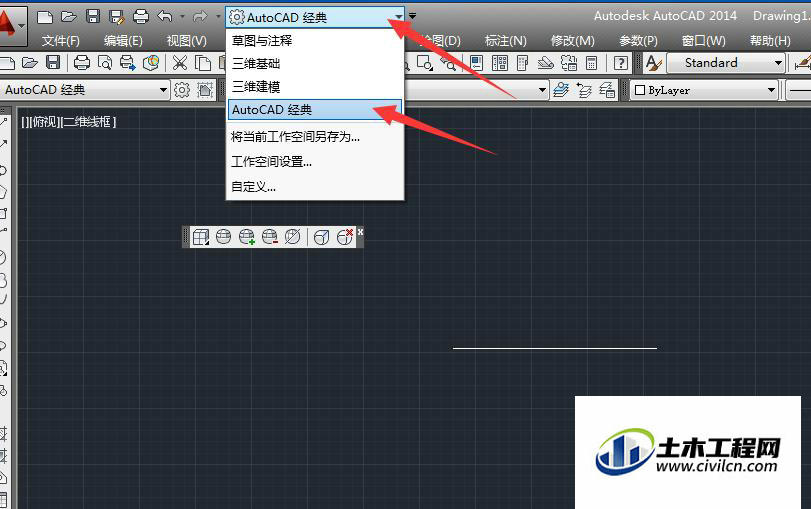Expand the ByLayer color dropdown
Viewport: 811px width, 509px height.
772,90
